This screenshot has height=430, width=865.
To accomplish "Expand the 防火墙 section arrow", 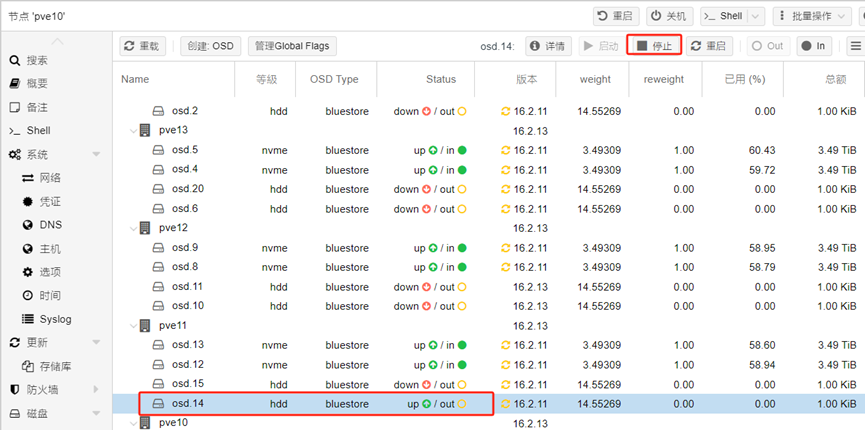I will coord(97,390).
